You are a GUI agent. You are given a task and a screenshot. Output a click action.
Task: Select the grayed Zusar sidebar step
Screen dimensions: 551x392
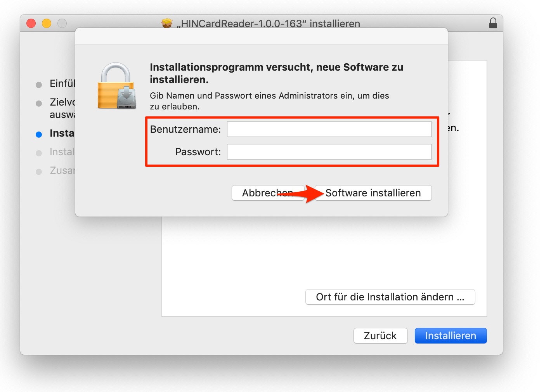pos(62,170)
